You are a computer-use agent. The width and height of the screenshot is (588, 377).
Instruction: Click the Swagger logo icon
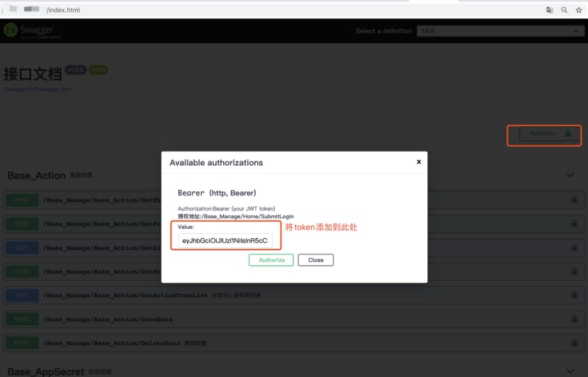click(x=11, y=30)
